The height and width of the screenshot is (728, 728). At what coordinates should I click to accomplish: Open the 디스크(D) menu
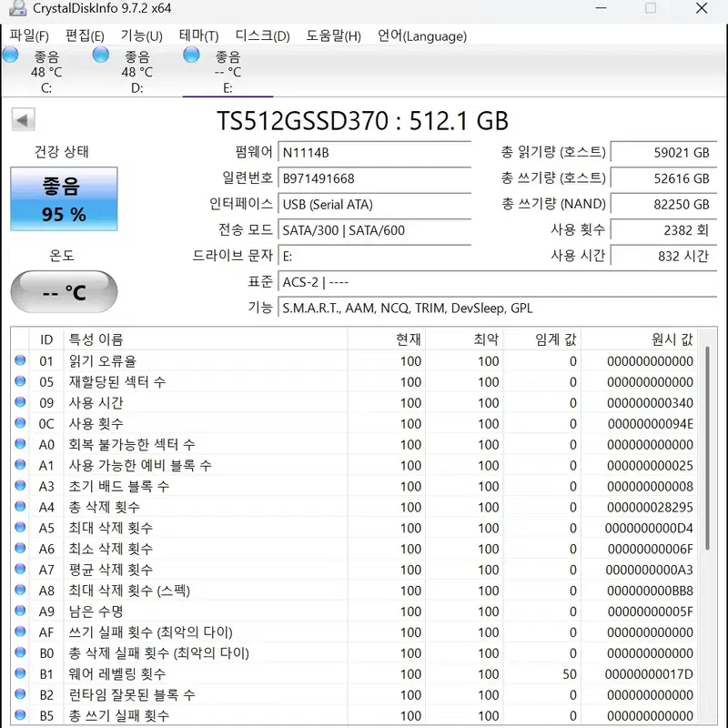click(x=262, y=35)
